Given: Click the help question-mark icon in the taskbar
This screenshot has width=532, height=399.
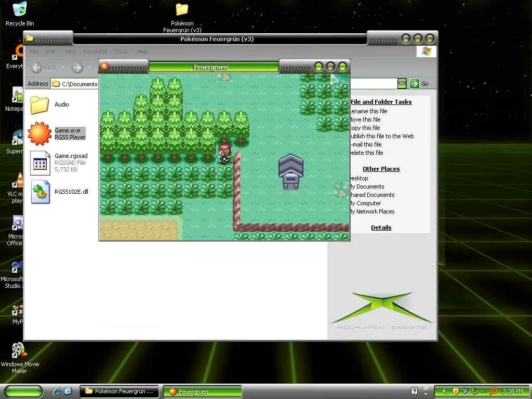Looking at the screenshot, I should coord(414,391).
